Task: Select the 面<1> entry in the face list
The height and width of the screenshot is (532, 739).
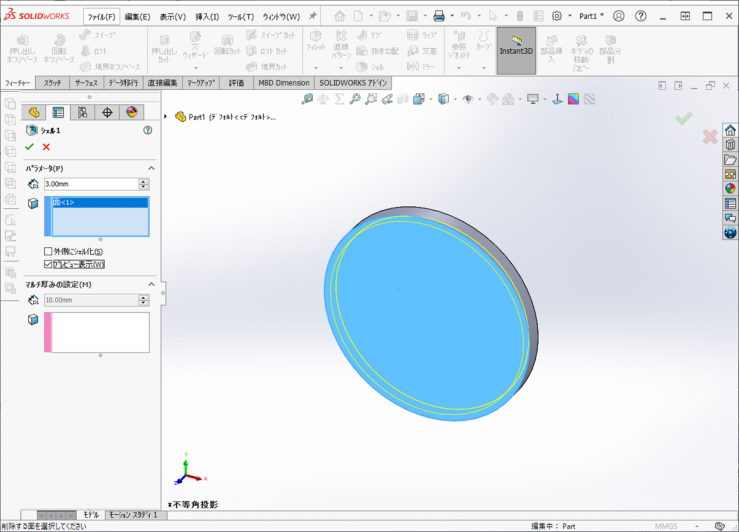Action: tap(64, 203)
